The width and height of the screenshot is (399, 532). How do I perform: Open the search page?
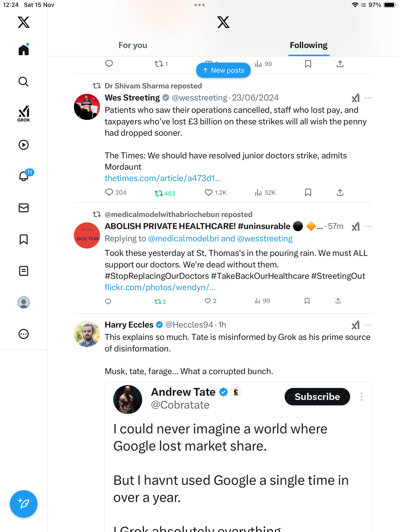pyautogui.click(x=24, y=82)
